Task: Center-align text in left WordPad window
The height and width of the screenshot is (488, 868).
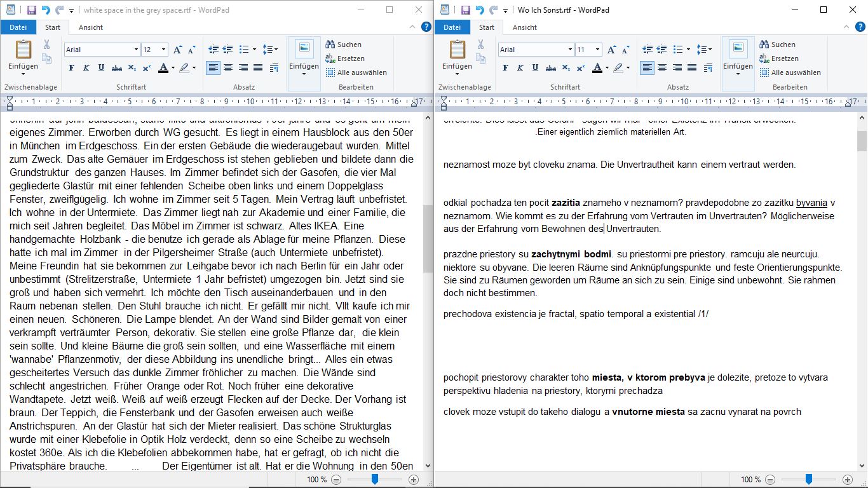Action: point(227,68)
